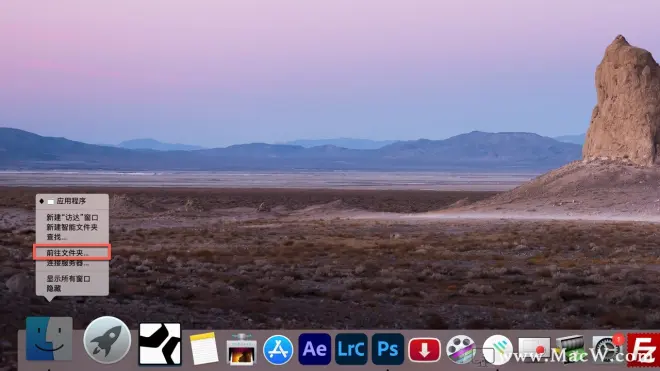The width and height of the screenshot is (660, 371).
Task: Open the black-and-white abstract app icon
Action: coord(160,344)
